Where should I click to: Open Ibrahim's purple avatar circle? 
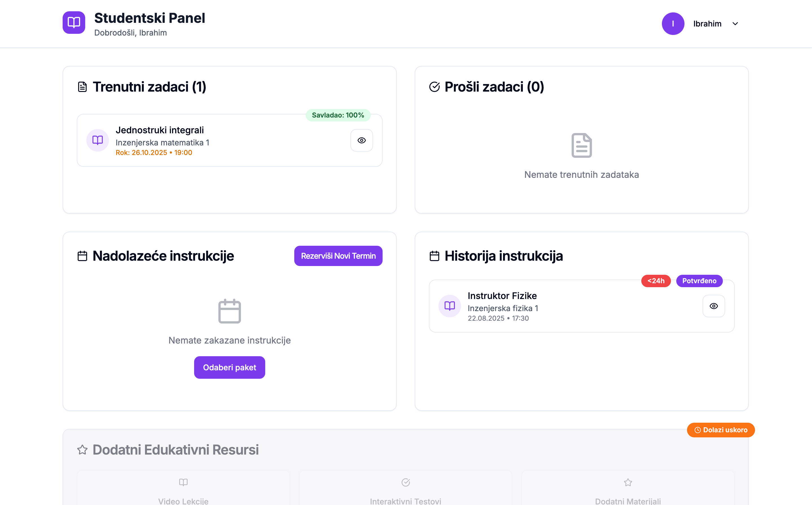point(673,23)
